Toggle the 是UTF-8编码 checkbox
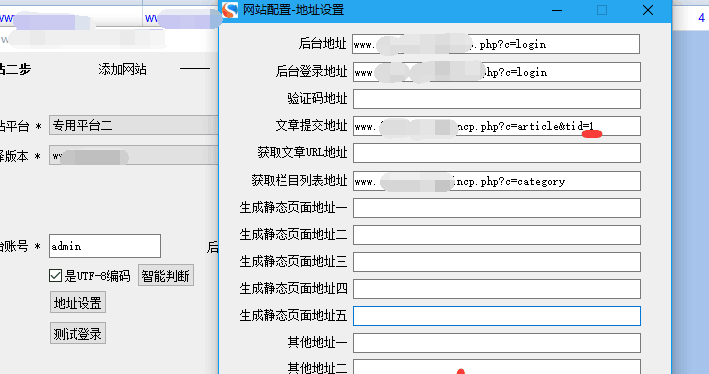This screenshot has width=709, height=374. click(x=55, y=275)
